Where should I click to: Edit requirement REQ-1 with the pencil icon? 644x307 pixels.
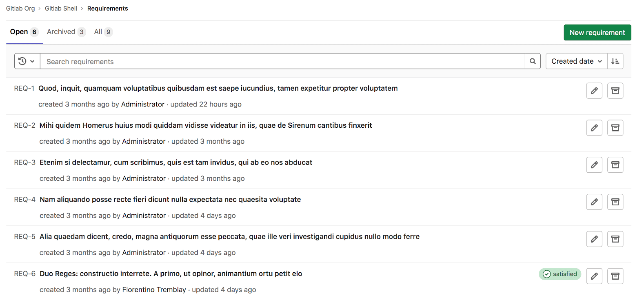(594, 91)
